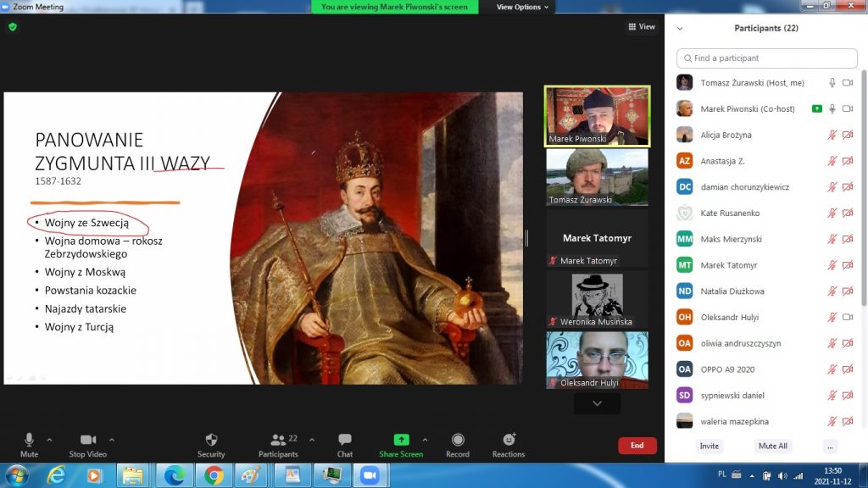This screenshot has height=488, width=868.
Task: Click the Participants icon in toolbar
Action: [278, 440]
